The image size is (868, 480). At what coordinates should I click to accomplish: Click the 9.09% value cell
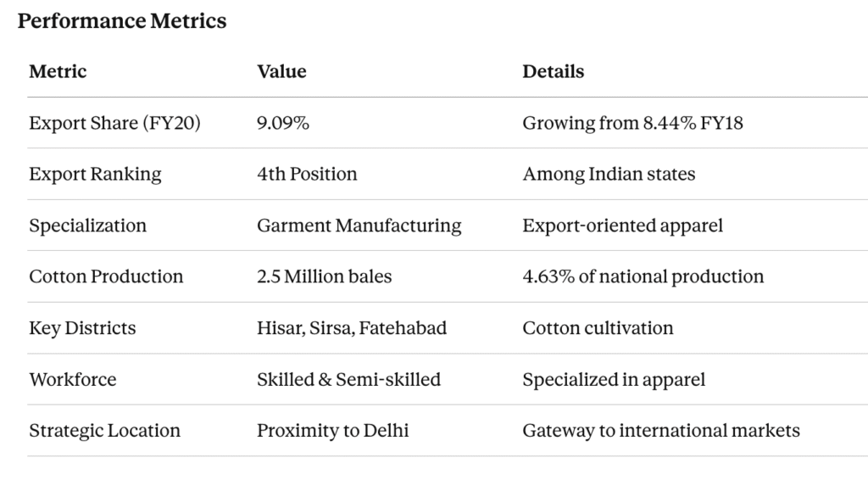pyautogui.click(x=283, y=123)
